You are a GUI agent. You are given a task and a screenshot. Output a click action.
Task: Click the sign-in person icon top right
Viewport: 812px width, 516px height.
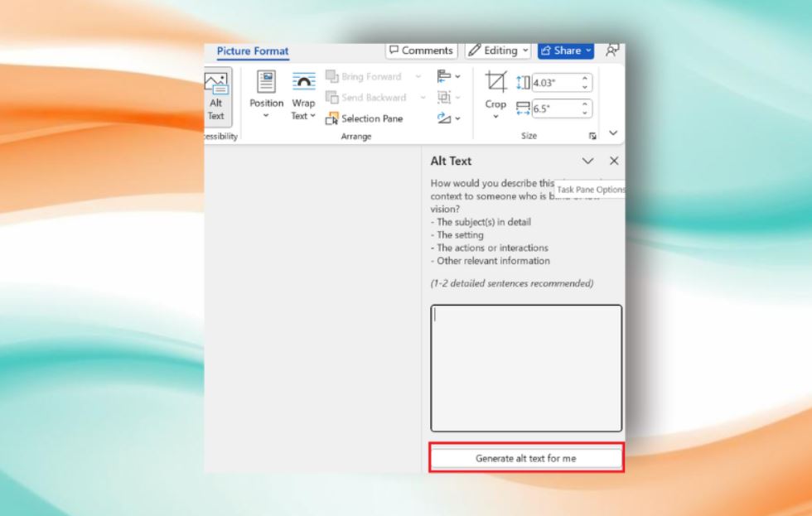(613, 51)
